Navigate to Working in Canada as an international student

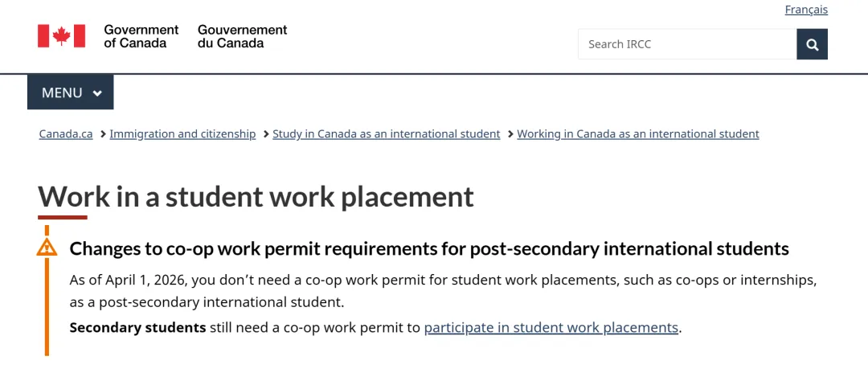click(638, 134)
